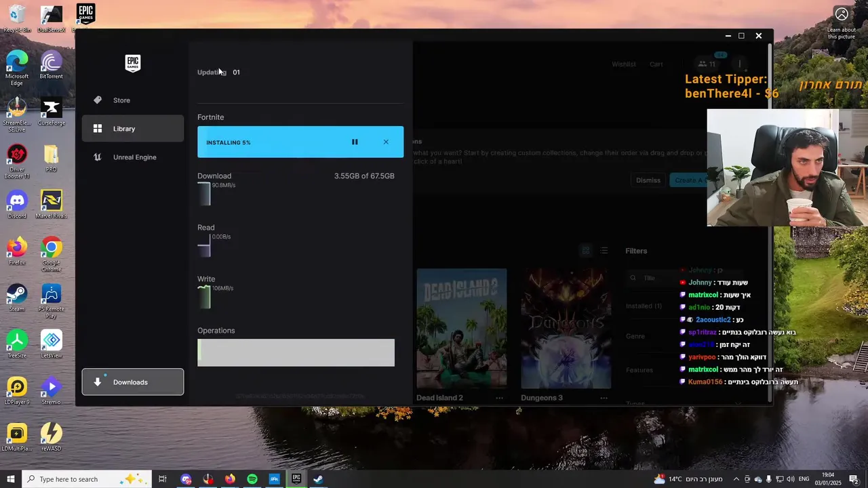Open the LDMultiPlayer desktop icon
The width and height of the screenshot is (868, 488).
point(17,437)
